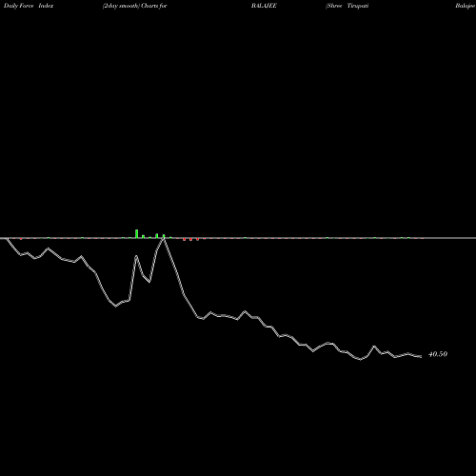
Task: Click the 'Daily Force Index' title text
Action: (x=29, y=6)
